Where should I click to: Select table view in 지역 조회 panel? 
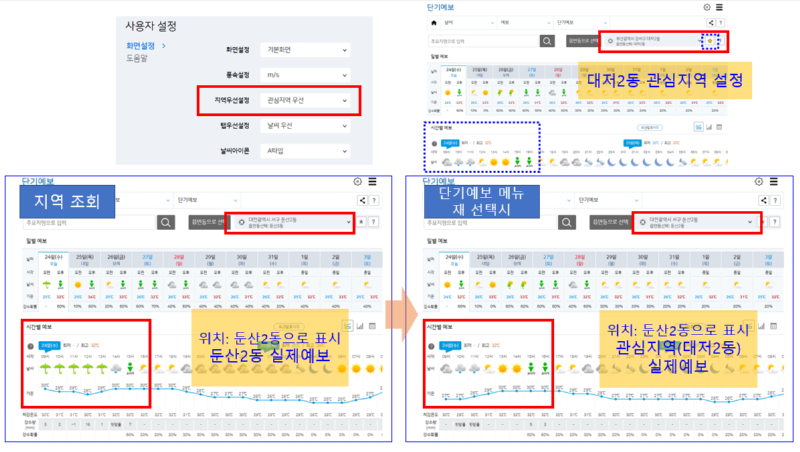(x=372, y=326)
